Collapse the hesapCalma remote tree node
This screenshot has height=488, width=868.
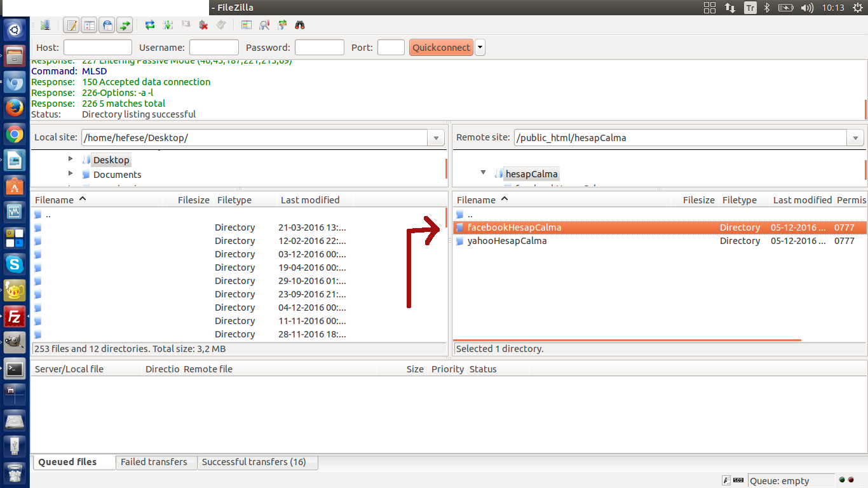(483, 173)
